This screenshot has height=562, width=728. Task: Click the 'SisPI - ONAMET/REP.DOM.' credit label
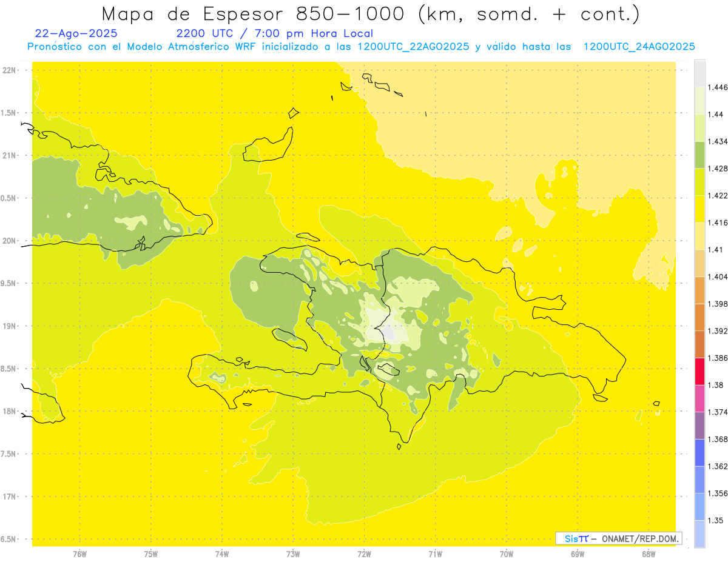tap(619, 538)
